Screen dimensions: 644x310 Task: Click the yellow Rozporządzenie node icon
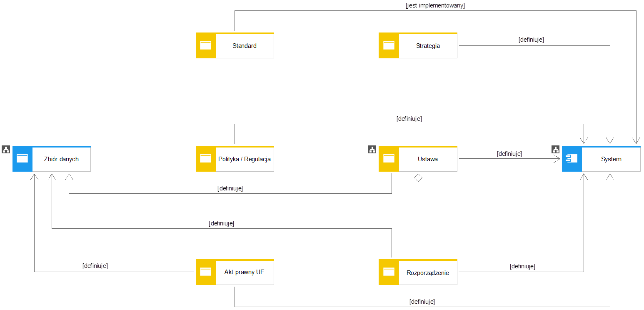pyautogui.click(x=389, y=272)
